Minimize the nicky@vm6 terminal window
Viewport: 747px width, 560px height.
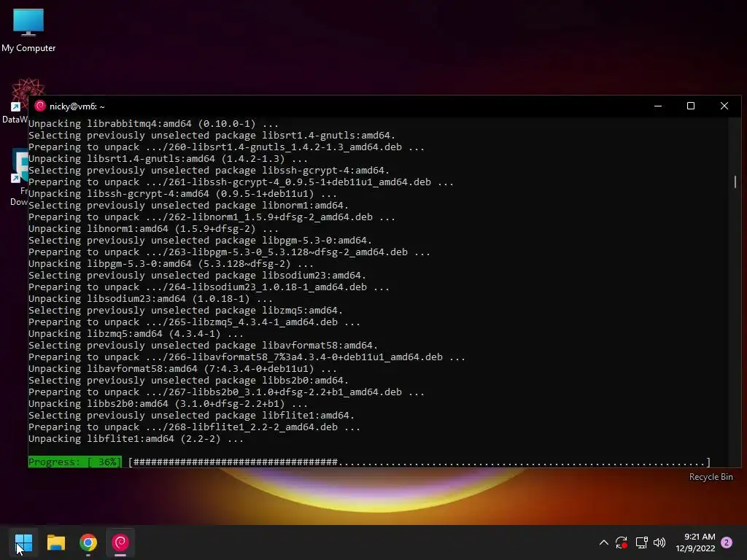point(658,106)
